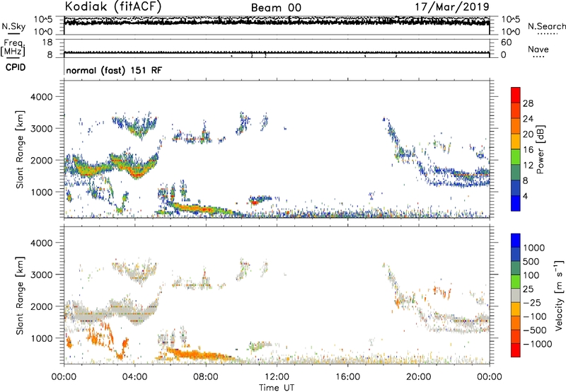
Task: Click the "100" velocity color bar label
Action: click(531, 275)
